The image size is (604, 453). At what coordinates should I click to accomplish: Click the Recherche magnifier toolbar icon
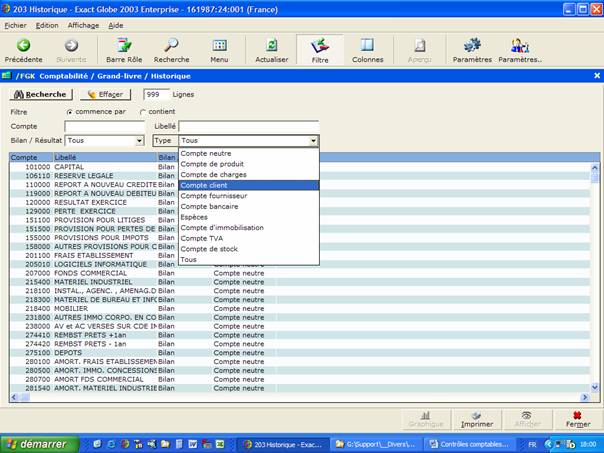point(171,45)
